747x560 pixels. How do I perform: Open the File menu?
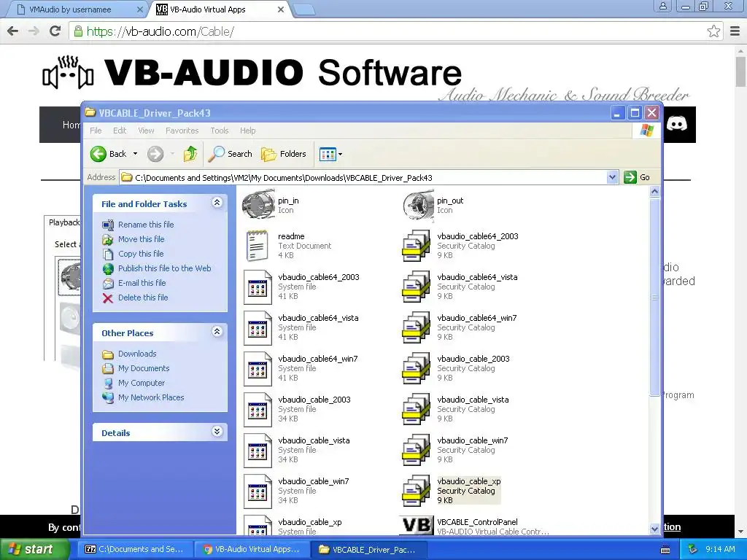[96, 131]
